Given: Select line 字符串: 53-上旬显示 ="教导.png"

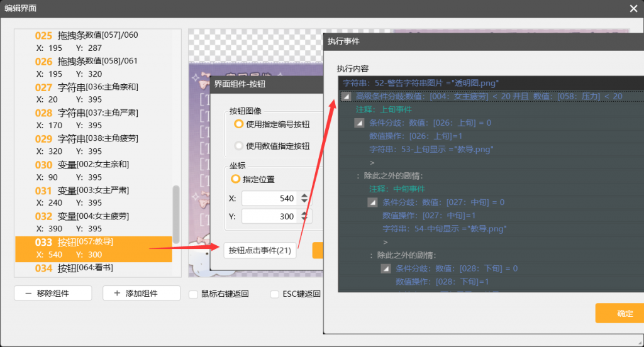Looking at the screenshot, I should 491,150.
